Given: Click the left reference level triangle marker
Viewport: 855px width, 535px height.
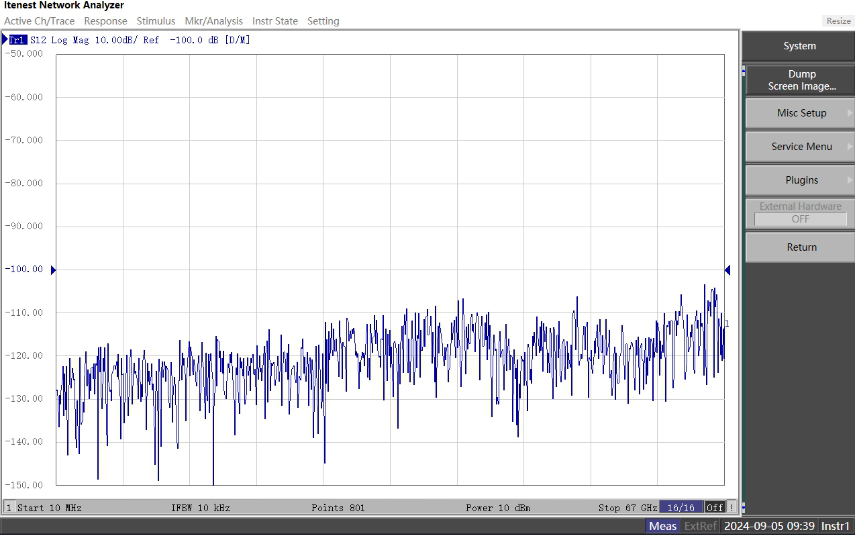Looking at the screenshot, I should [x=53, y=270].
